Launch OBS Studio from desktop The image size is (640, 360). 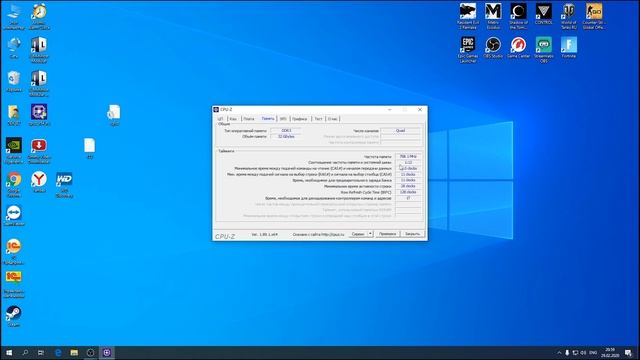[493, 48]
